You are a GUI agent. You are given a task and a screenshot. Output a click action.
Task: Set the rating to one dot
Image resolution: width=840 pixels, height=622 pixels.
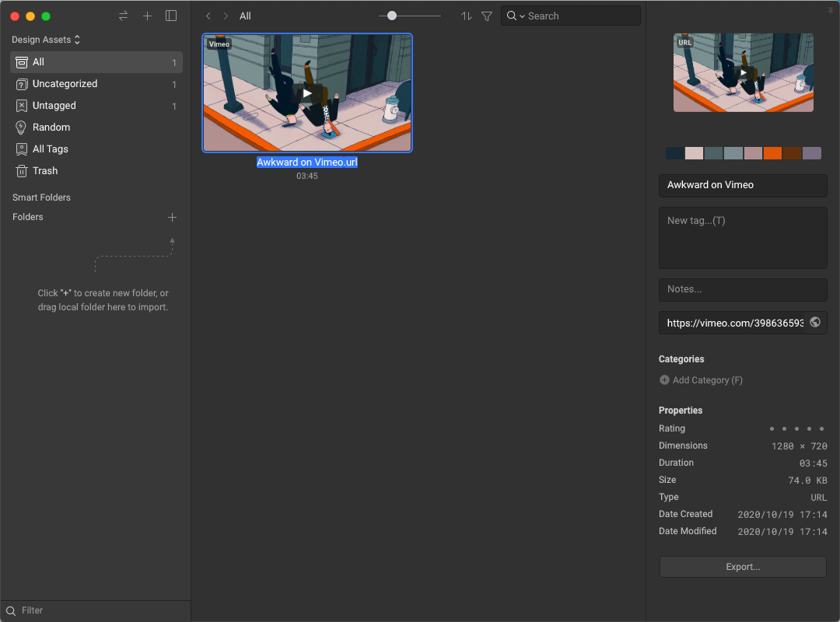coord(772,428)
